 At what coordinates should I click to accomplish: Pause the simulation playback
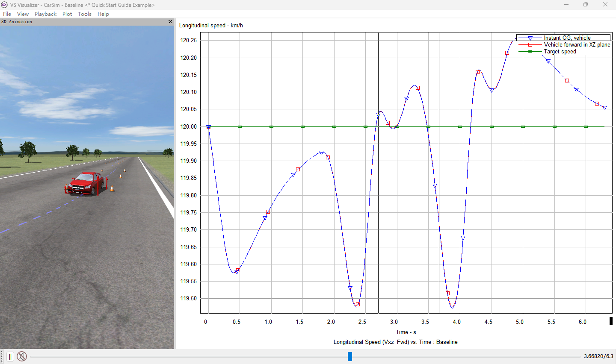tap(10, 356)
